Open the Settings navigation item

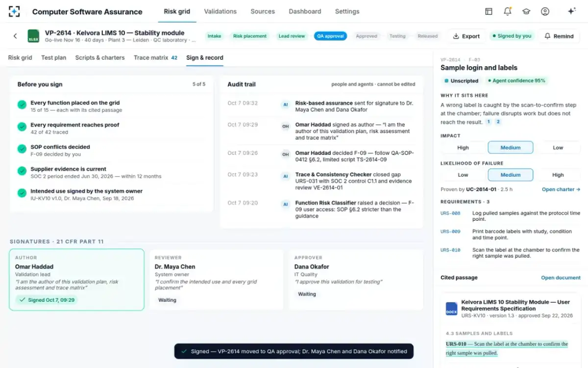coord(347,11)
